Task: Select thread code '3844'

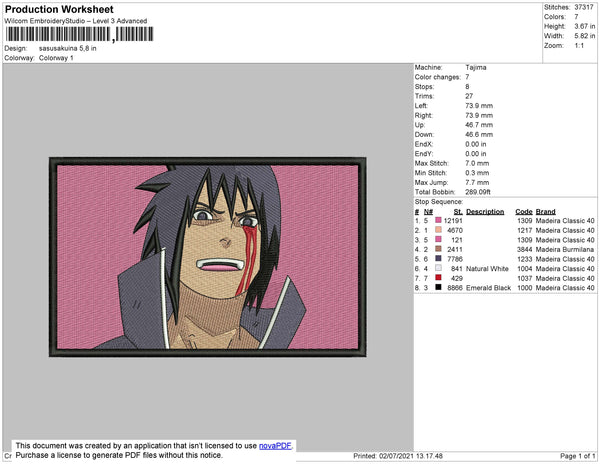Action: (x=525, y=249)
